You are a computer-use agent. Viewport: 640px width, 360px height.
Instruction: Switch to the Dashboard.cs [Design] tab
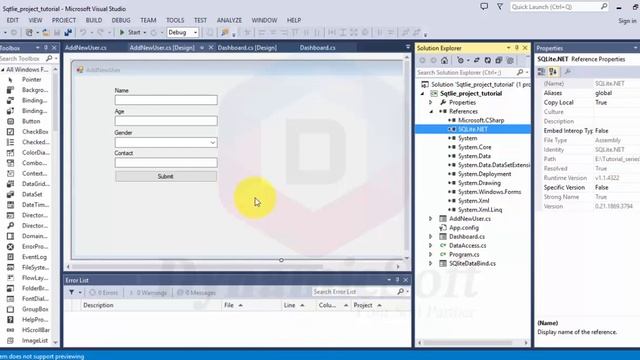coord(247,48)
